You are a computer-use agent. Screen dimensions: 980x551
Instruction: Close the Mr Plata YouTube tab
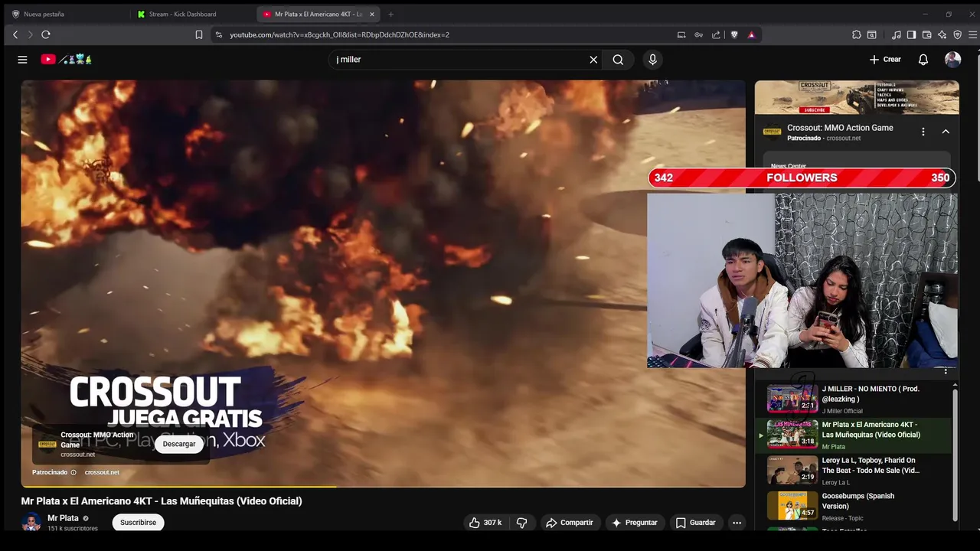372,14
